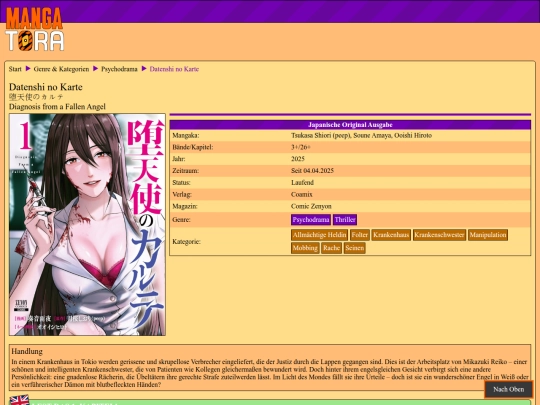
Task: Click the UK flag icon
Action: 19,400
